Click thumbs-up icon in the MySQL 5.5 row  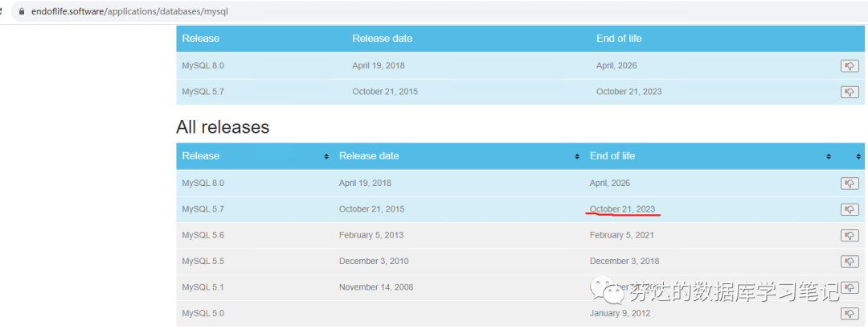850,262
